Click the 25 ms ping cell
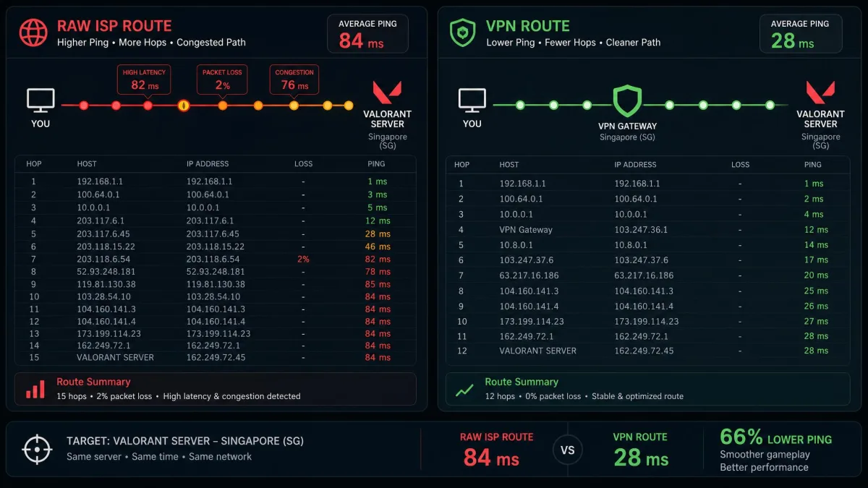Screen dimensions: 868x488 click(x=816, y=291)
